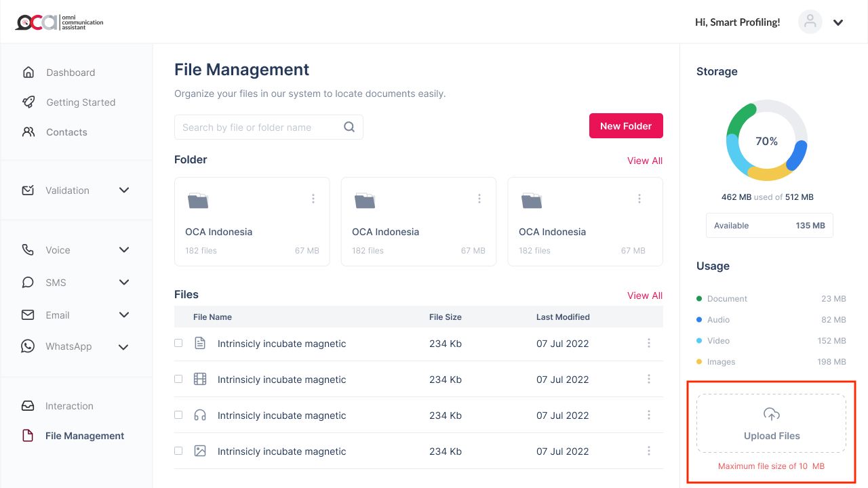Expand the Validation menu chevron
The height and width of the screenshot is (488, 868).
pyautogui.click(x=124, y=190)
